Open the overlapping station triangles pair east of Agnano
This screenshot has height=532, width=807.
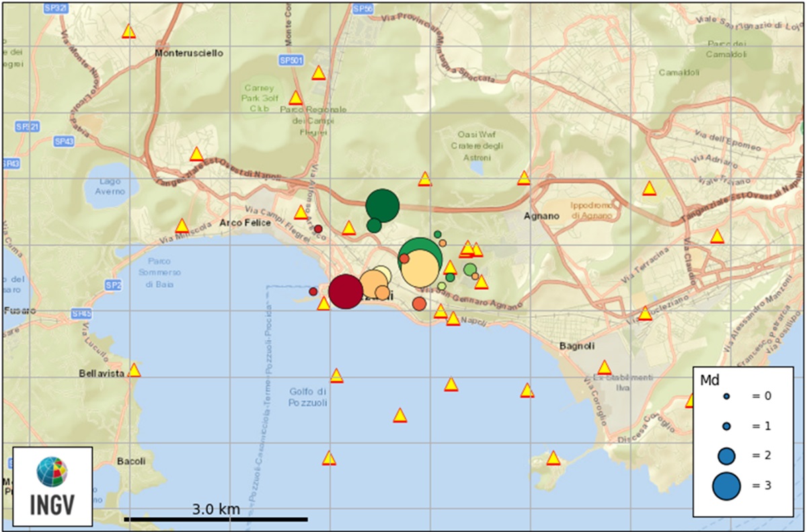click(x=471, y=250)
